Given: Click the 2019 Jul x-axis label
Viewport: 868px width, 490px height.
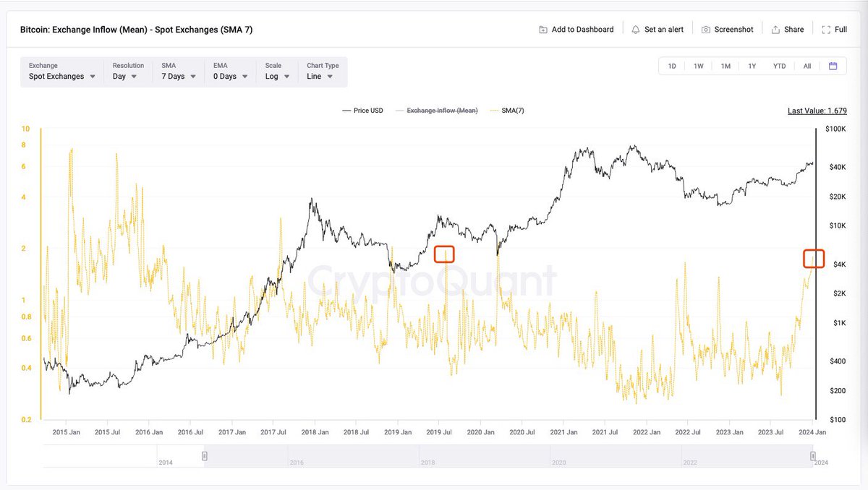Looking at the screenshot, I should tap(439, 432).
